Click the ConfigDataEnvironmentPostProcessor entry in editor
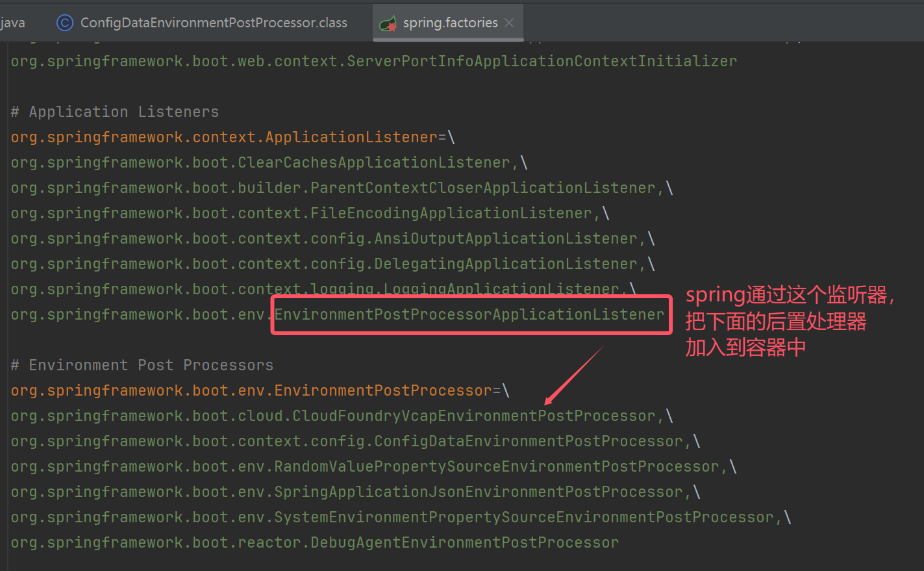This screenshot has height=571, width=924. tap(355, 441)
